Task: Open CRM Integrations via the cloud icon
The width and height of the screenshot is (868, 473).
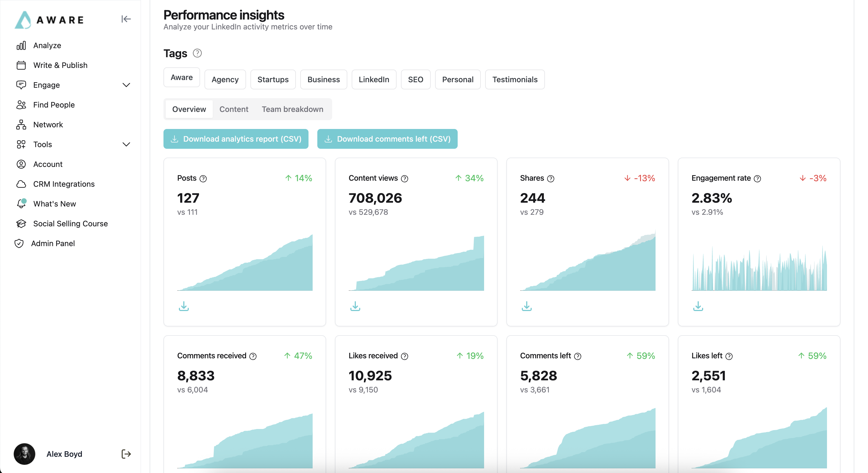Action: click(x=21, y=184)
